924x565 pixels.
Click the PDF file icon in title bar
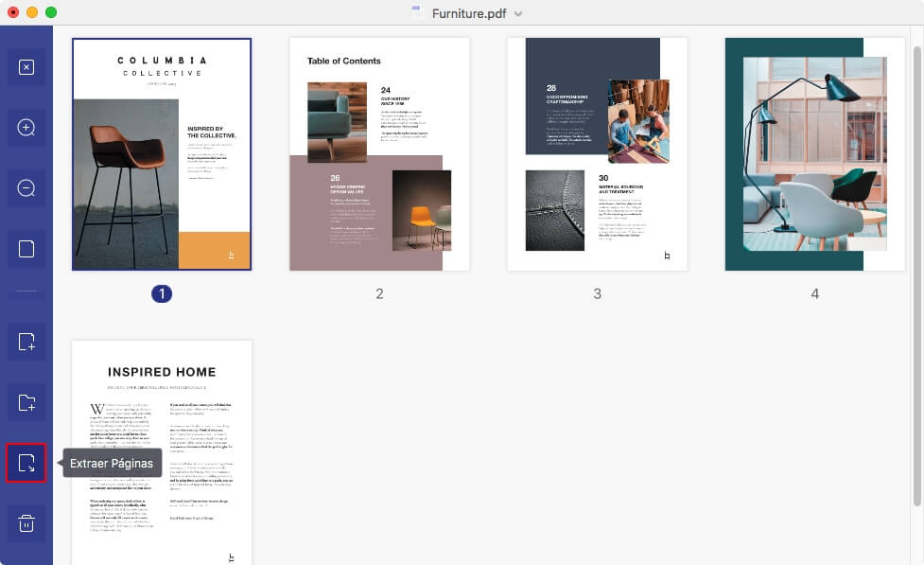click(x=417, y=11)
